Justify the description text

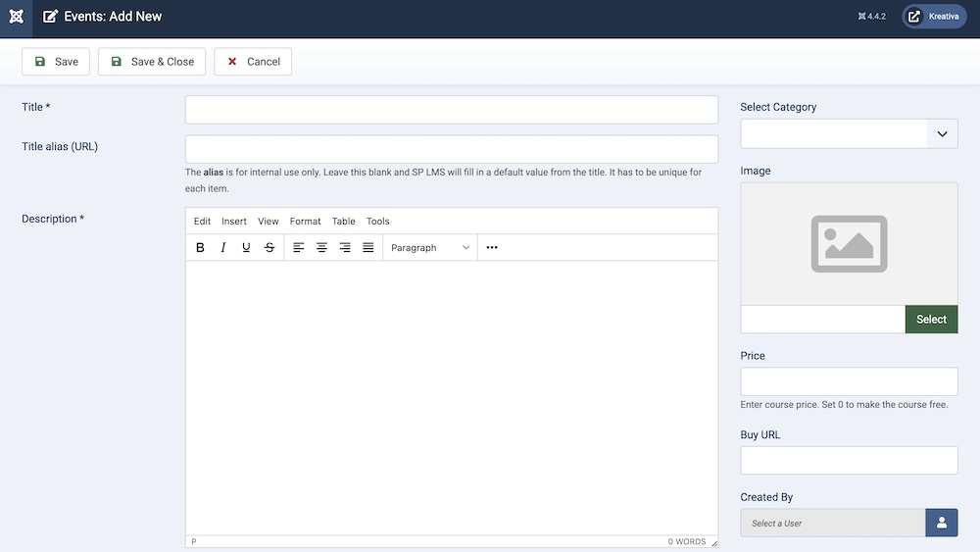click(x=368, y=248)
